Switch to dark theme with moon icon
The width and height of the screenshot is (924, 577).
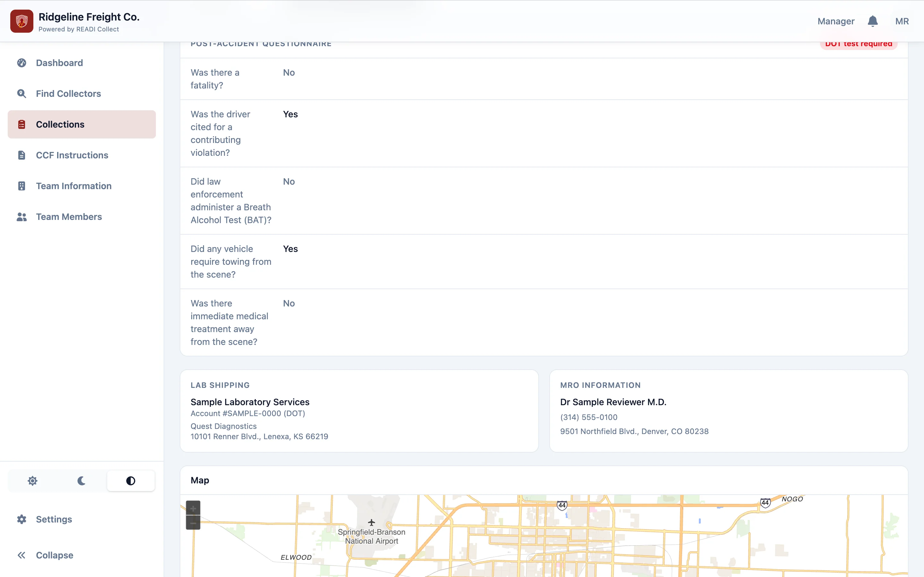coord(81,481)
